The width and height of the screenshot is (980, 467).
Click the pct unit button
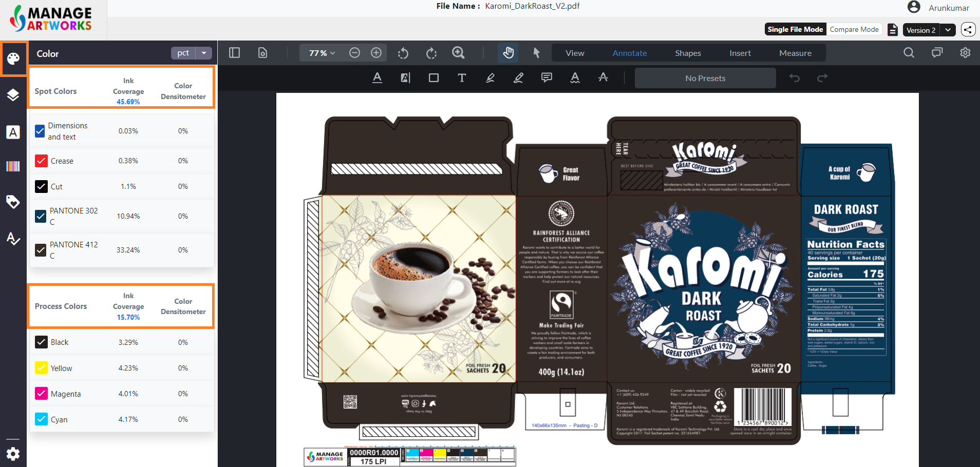tap(183, 53)
